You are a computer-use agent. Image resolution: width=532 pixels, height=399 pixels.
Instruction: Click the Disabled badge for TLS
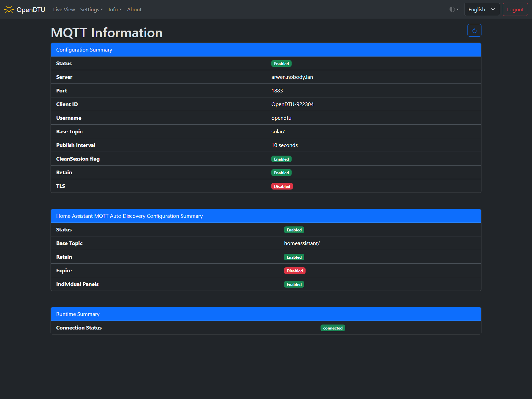[282, 186]
